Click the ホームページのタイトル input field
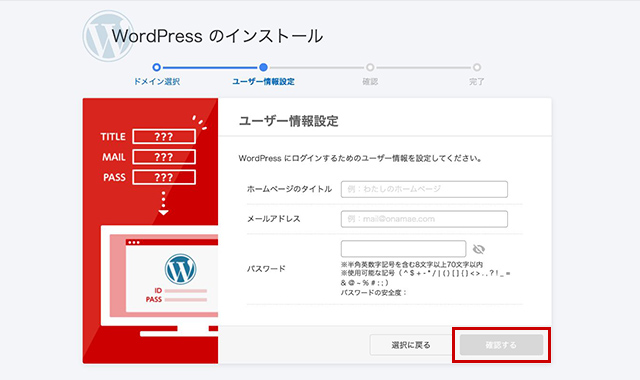 [424, 189]
